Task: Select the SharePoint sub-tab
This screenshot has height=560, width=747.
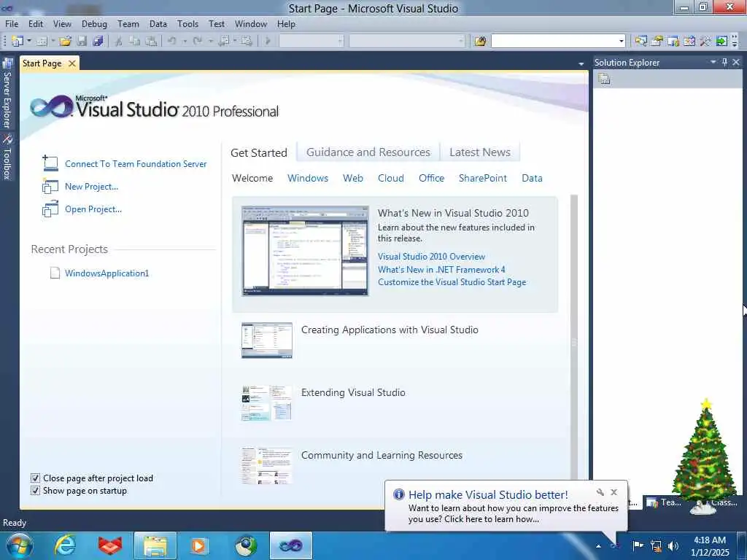Action: [483, 178]
